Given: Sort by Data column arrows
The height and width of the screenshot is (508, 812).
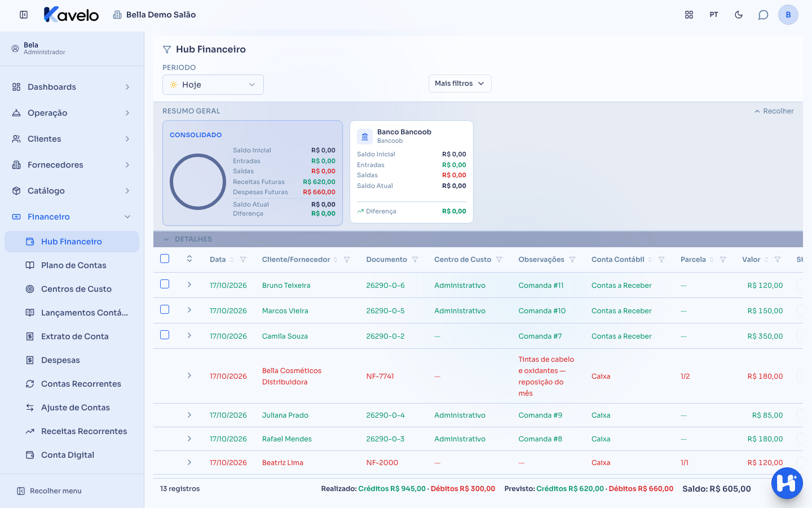Looking at the screenshot, I should (232, 260).
